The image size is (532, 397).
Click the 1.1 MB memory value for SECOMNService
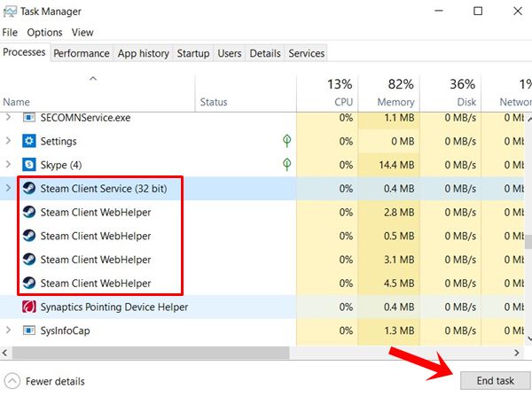click(x=399, y=118)
